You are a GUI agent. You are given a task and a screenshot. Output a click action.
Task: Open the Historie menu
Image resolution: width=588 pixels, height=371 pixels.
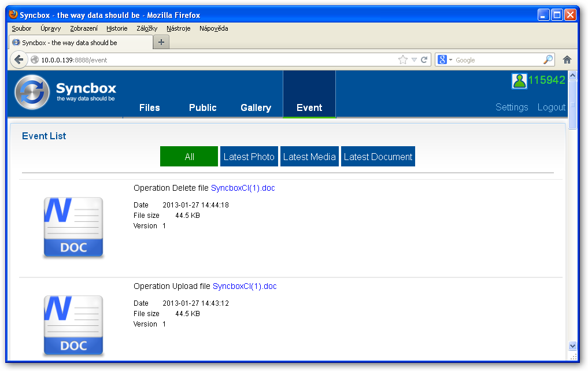(117, 28)
